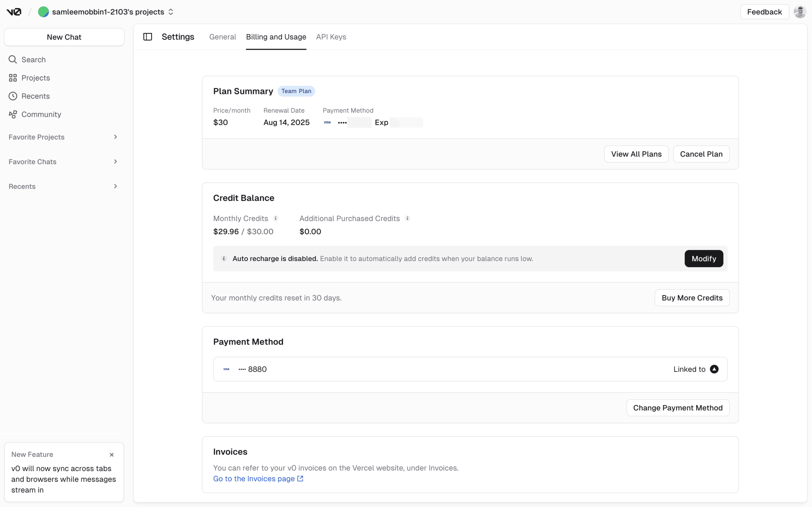Screen dimensions: 812x507
Task: Click the Additional Purchased Credits info icon
Action: [407, 218]
